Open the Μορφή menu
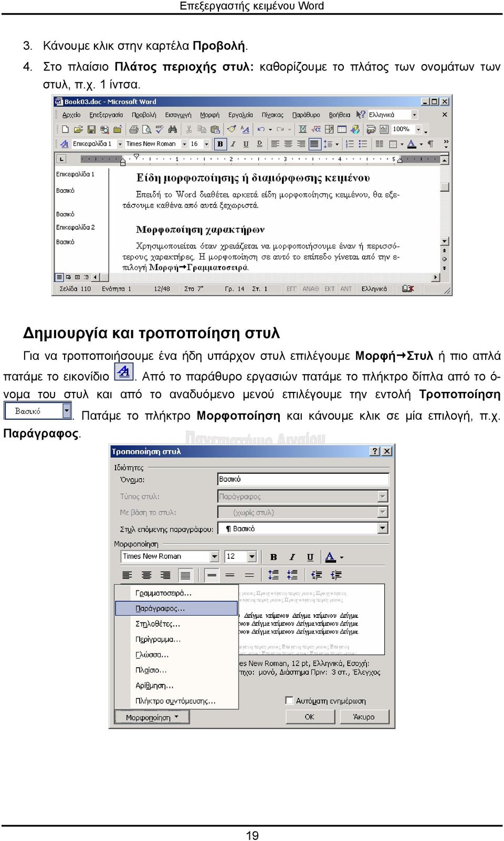The image size is (504, 841). tap(210, 115)
